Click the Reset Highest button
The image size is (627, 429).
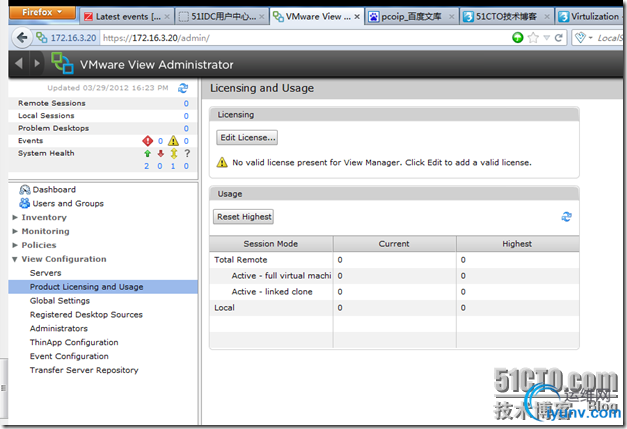tap(244, 217)
